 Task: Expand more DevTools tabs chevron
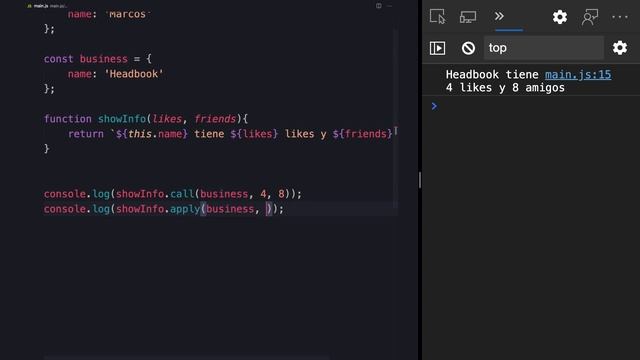coord(499,16)
